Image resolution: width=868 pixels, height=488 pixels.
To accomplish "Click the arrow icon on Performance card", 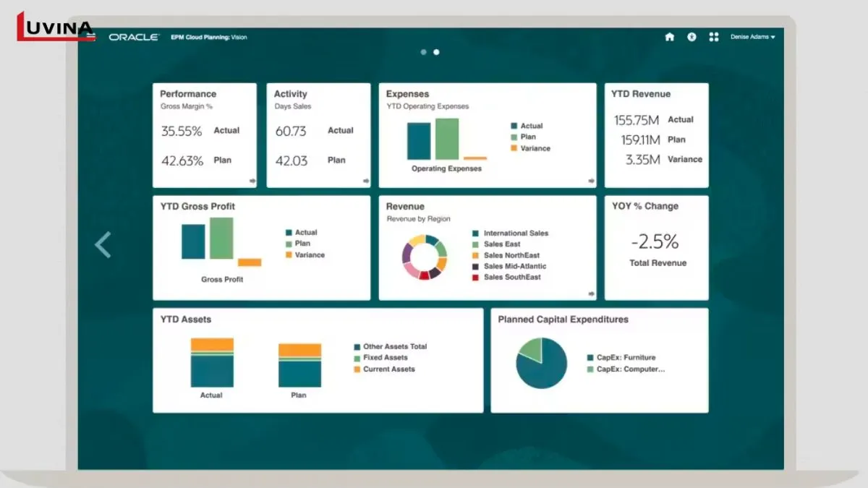I will [252, 181].
